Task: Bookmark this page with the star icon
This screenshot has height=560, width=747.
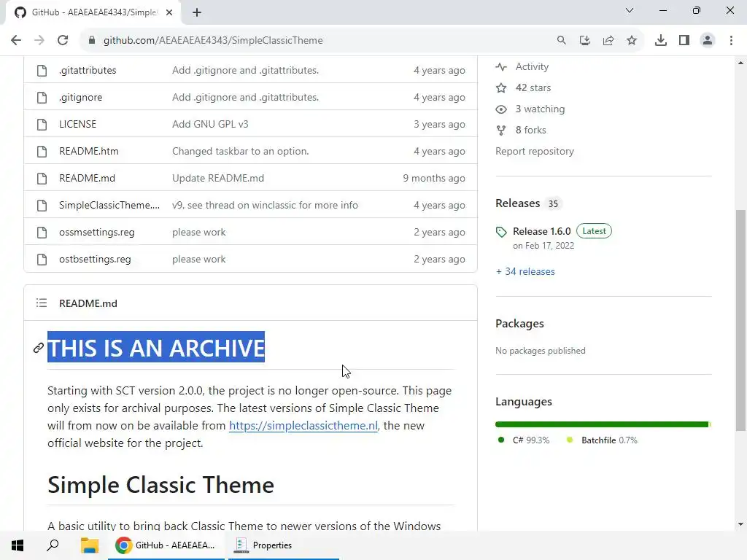Action: (632, 41)
